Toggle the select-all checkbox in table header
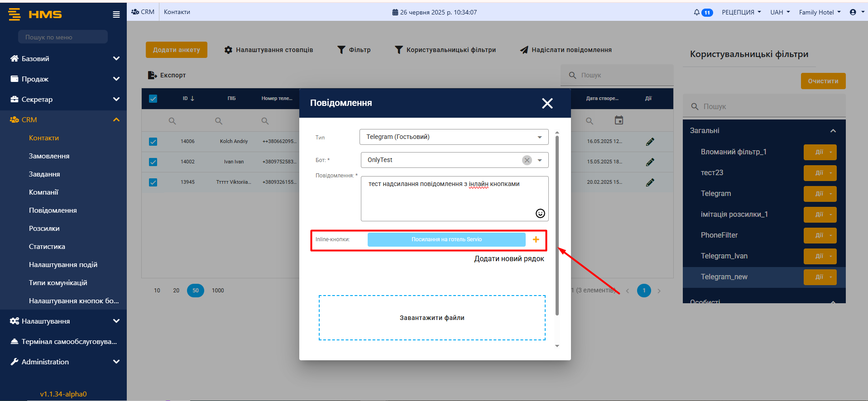This screenshot has width=868, height=401. tap(153, 99)
